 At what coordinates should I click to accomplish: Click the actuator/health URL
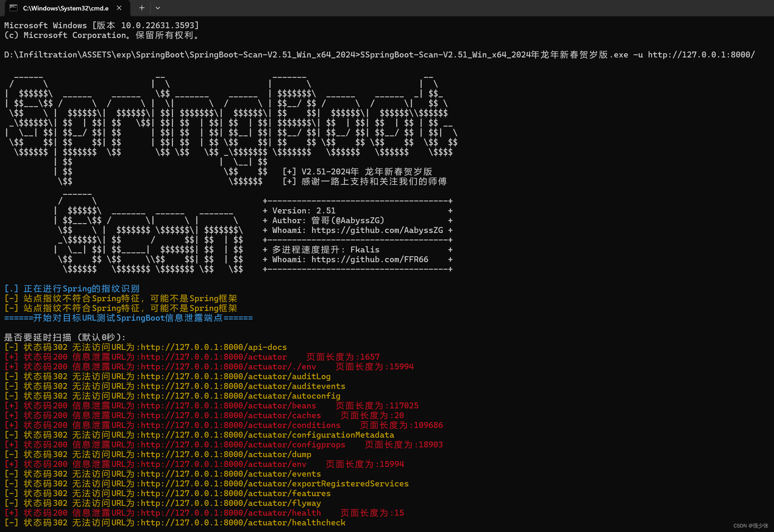[x=231, y=513]
